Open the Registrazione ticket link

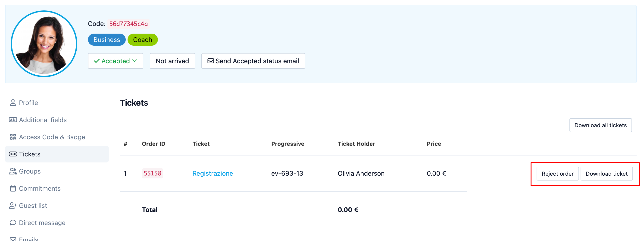click(x=213, y=173)
